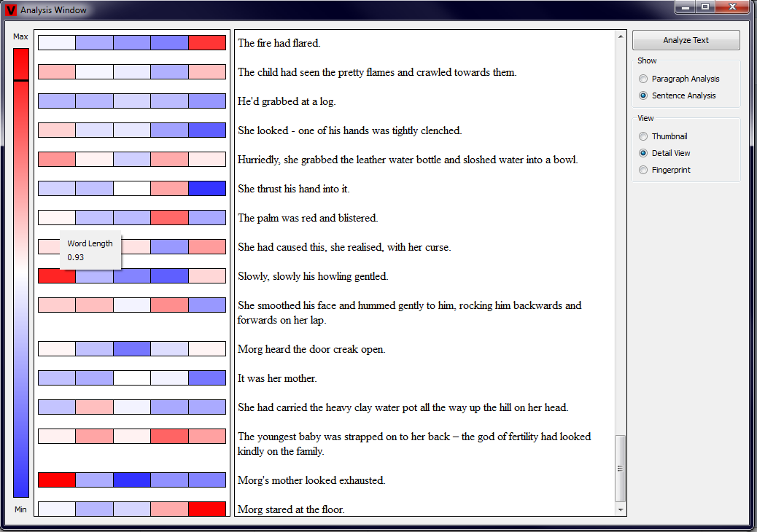Viewport: 757px width, 532px height.
Task: Click bright red cell beside 'Morg stared at the floor.'
Action: pyautogui.click(x=207, y=509)
